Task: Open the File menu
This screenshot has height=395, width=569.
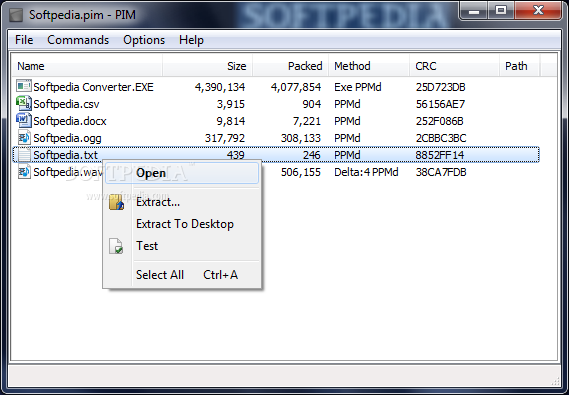Action: pos(24,40)
